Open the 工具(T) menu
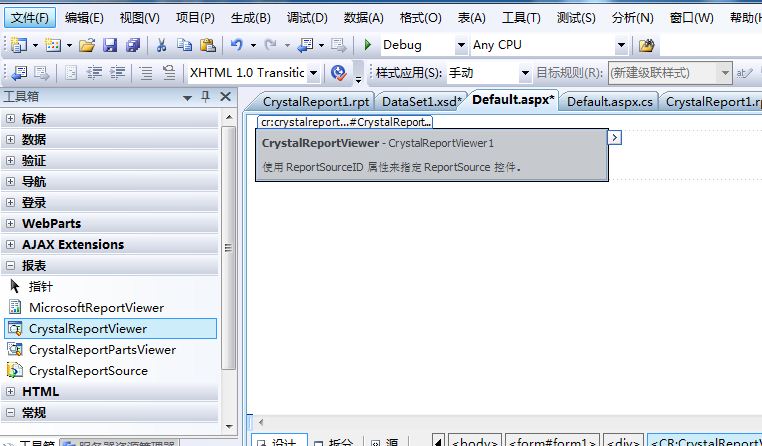Viewport: 762px width, 446px height. (x=521, y=18)
